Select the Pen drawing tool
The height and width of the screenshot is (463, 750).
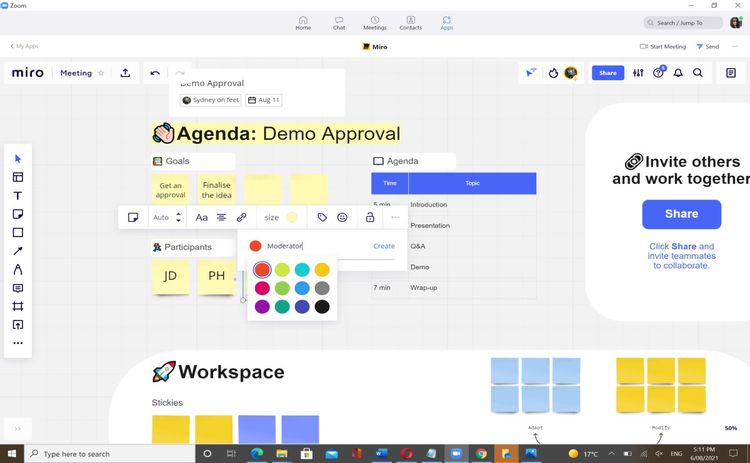[18, 269]
